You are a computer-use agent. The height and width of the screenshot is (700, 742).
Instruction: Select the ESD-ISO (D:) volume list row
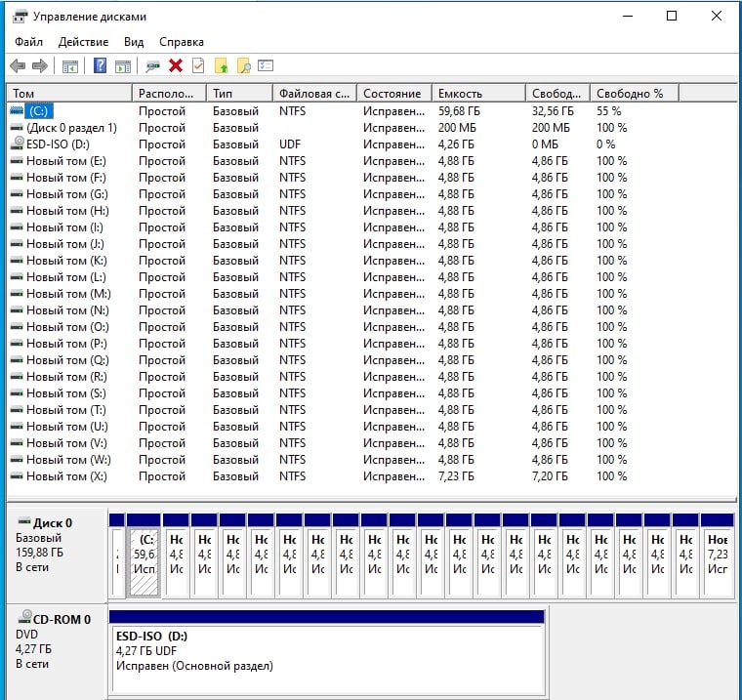tap(58, 144)
